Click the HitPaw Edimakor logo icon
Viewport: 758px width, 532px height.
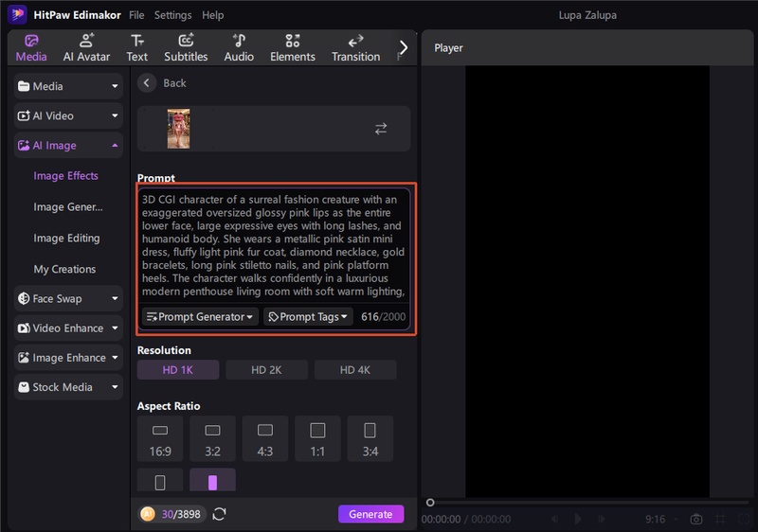18,14
